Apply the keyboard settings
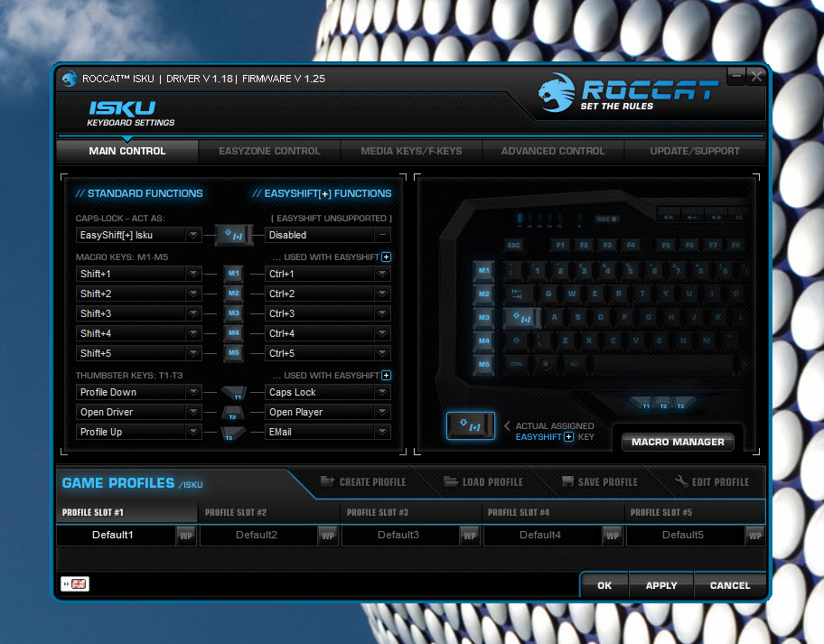The image size is (824, 644). point(661,585)
